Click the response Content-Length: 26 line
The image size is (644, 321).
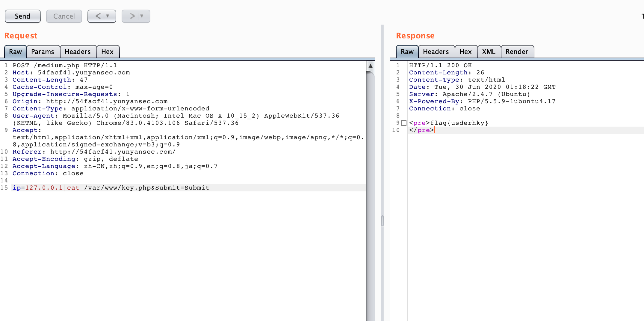coord(447,73)
